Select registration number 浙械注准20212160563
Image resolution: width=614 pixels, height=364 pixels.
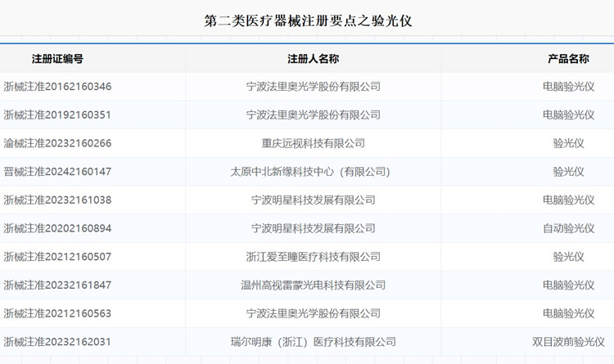click(x=57, y=313)
